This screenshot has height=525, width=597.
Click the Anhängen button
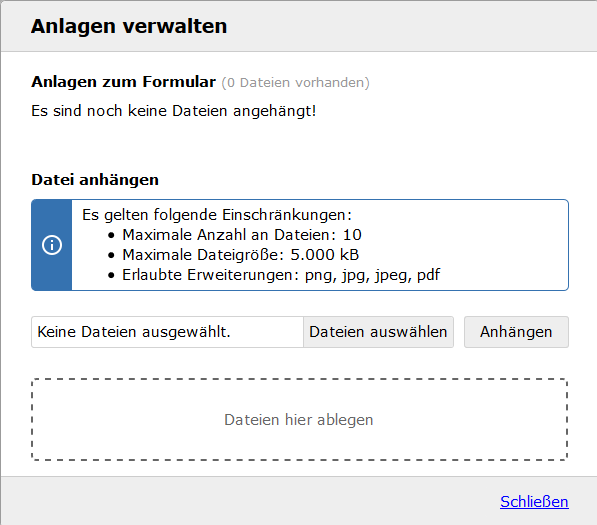point(516,332)
